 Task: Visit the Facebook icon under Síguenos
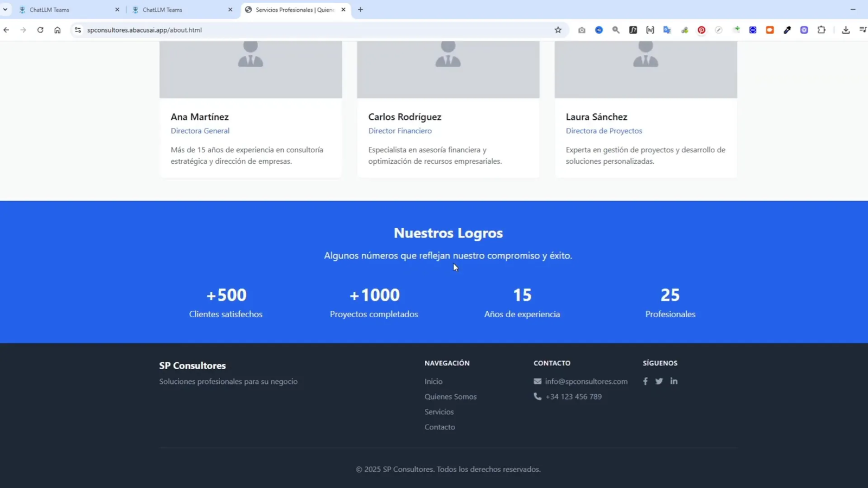point(646,381)
